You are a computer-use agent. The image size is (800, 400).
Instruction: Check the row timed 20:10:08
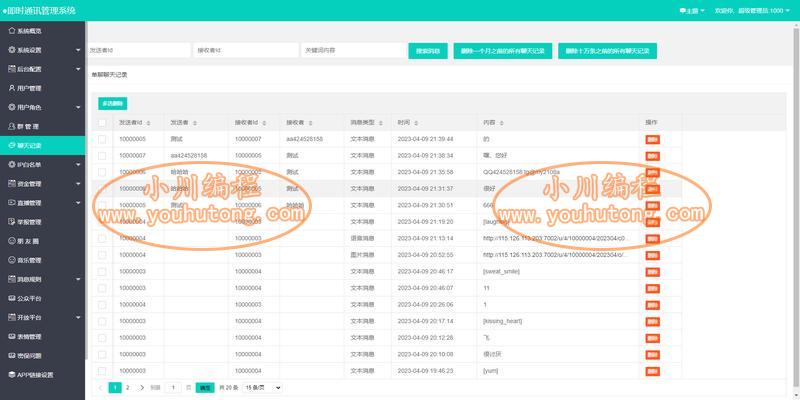[102, 355]
